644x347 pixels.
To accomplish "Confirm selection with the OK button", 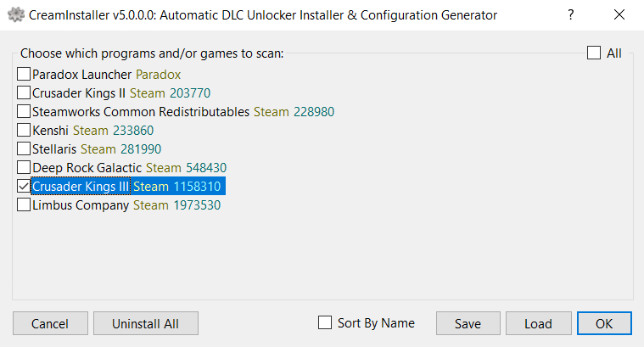I will pos(604,323).
